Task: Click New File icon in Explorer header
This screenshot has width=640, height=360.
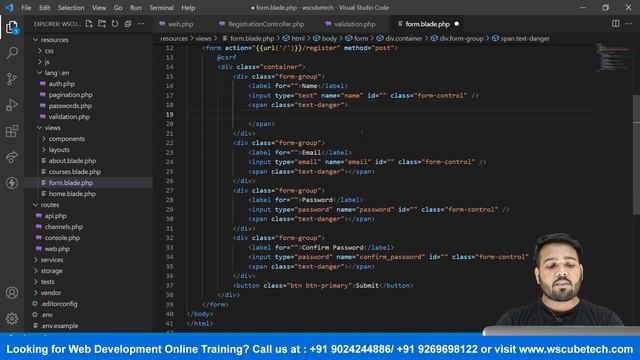Action: point(89,24)
